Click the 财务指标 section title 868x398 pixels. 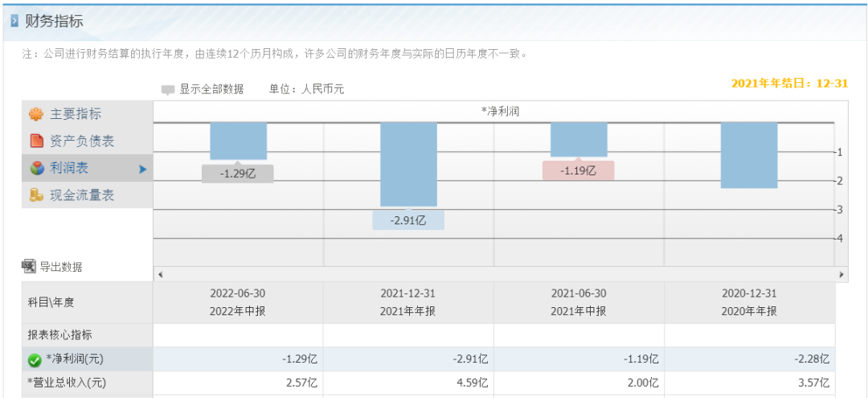[x=55, y=22]
